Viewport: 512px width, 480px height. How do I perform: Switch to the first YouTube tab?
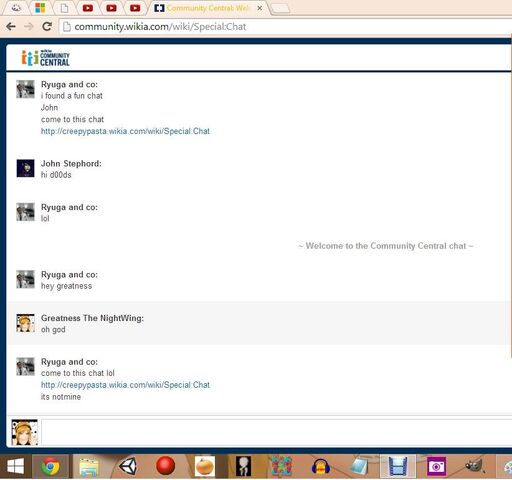point(88,8)
